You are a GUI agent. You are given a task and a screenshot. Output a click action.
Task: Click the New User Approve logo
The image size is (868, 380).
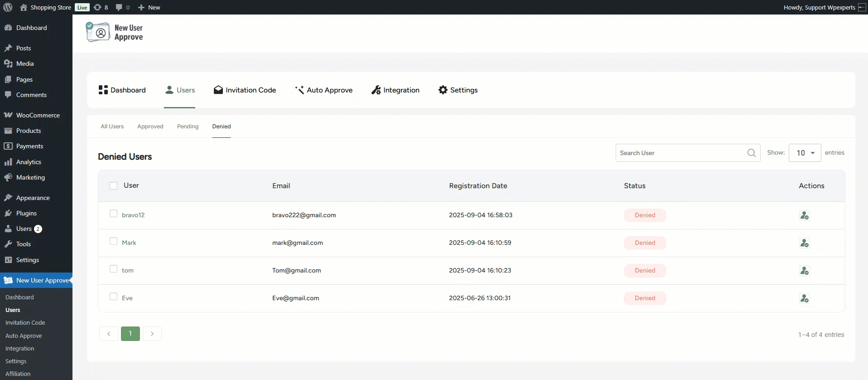pos(115,33)
